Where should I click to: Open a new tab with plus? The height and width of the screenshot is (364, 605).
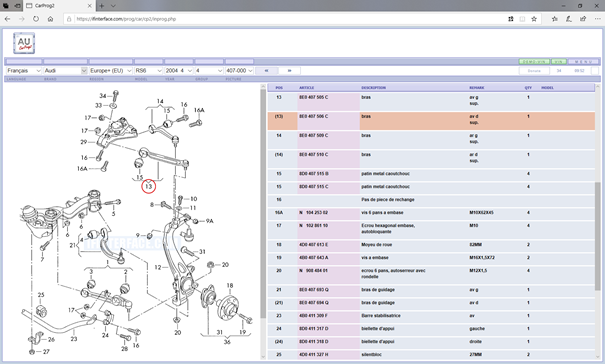point(101,6)
